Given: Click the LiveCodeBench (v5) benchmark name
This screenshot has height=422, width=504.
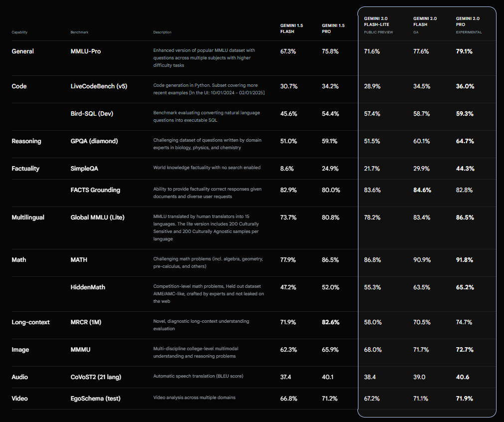Looking at the screenshot, I should tap(99, 86).
